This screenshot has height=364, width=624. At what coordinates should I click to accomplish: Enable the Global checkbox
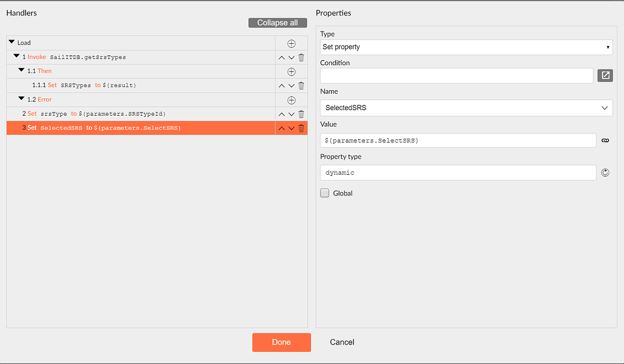tap(325, 193)
